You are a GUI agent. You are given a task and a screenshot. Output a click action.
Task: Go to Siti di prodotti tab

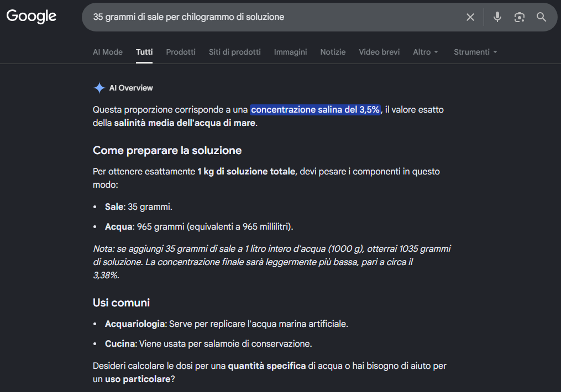point(235,52)
